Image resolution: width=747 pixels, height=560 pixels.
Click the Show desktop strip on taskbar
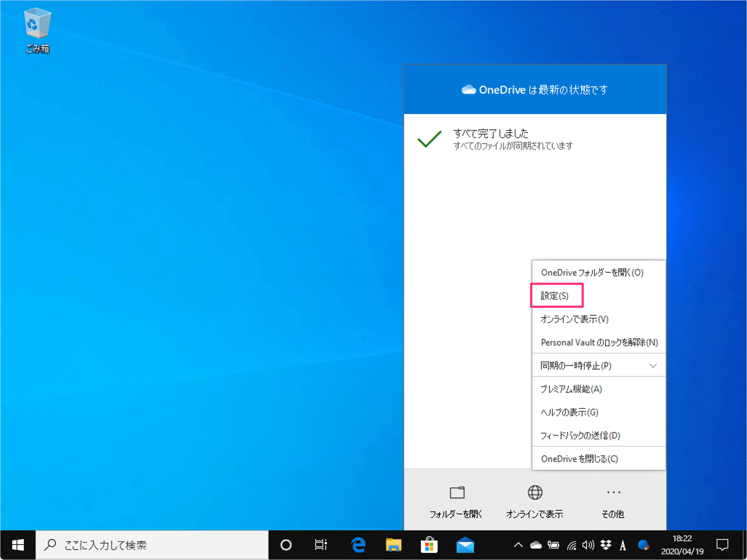point(744,545)
